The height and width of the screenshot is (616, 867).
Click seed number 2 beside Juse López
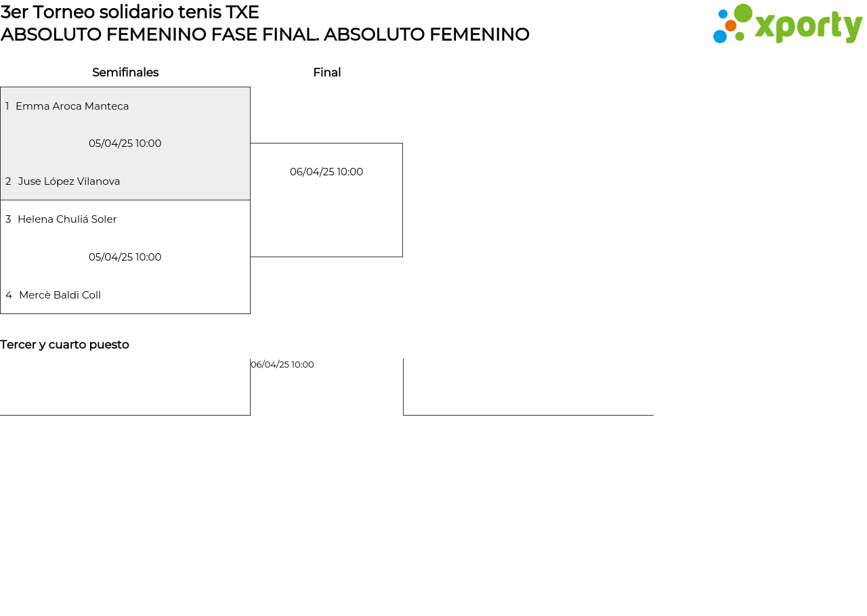pyautogui.click(x=8, y=181)
